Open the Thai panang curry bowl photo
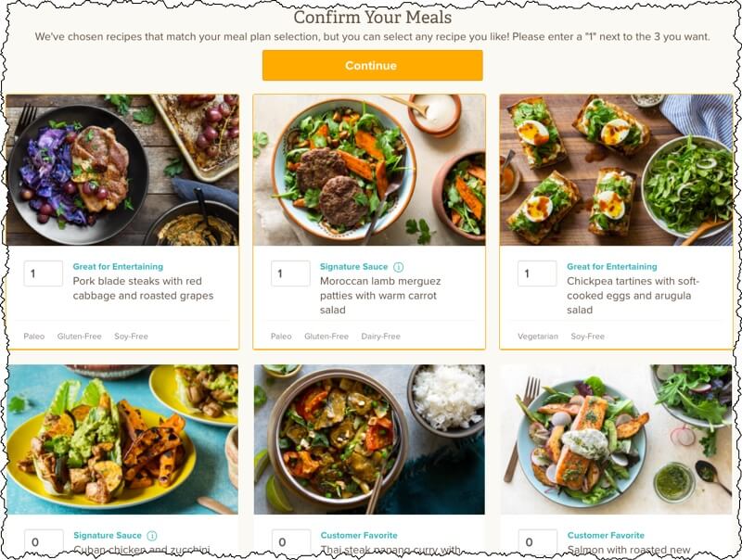742x560 pixels. click(369, 439)
